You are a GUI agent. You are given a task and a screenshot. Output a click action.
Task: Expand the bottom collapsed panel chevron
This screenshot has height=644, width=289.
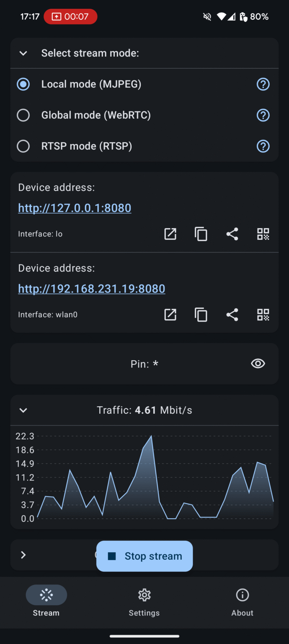tap(23, 555)
